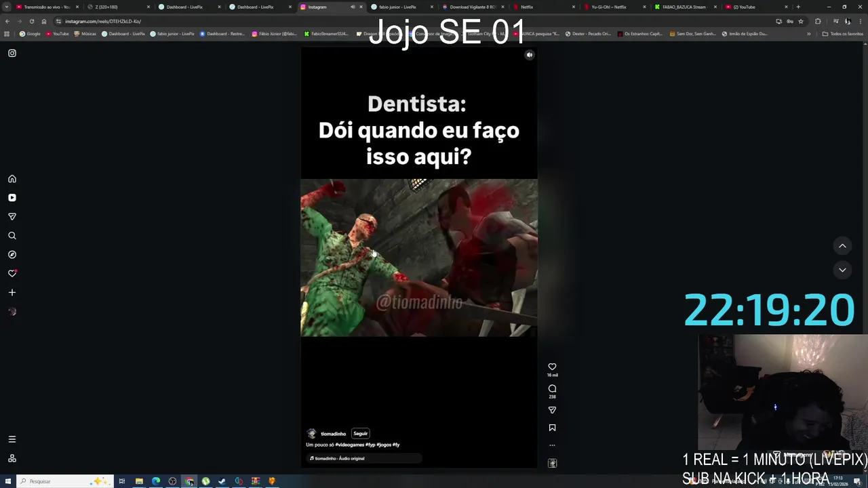Open reel more options three dots

pyautogui.click(x=552, y=445)
